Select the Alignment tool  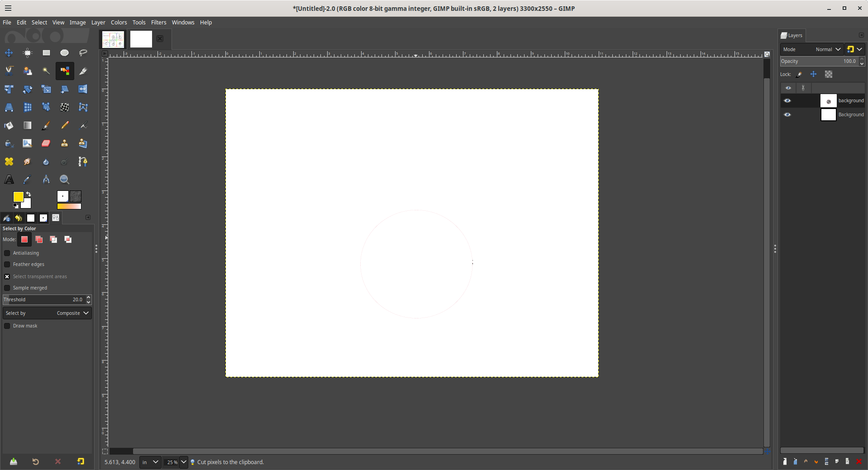(x=28, y=53)
